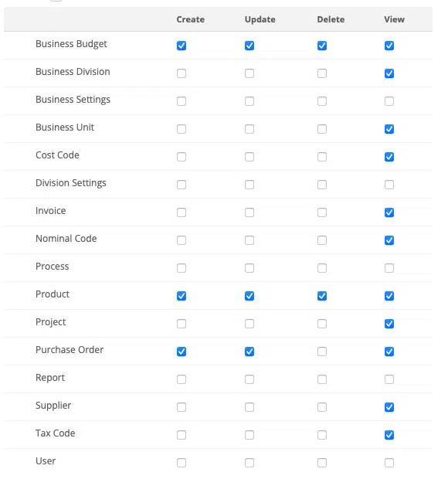Check Process View checkbox
The image size is (448, 496).
tap(389, 268)
